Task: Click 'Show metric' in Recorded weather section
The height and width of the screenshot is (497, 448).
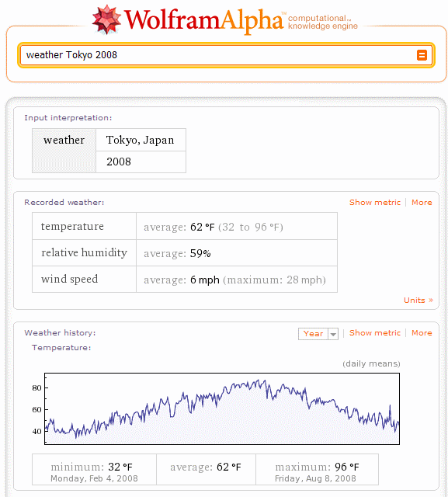Action: (375, 202)
